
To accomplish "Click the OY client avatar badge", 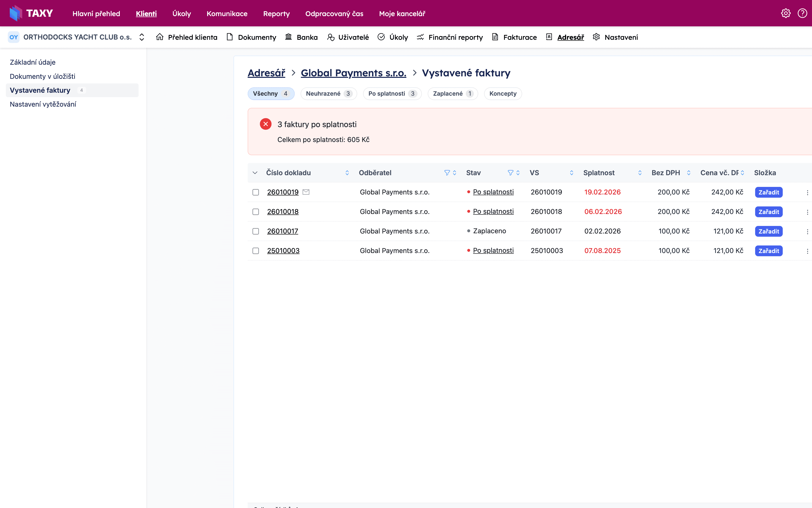I will [x=14, y=37].
